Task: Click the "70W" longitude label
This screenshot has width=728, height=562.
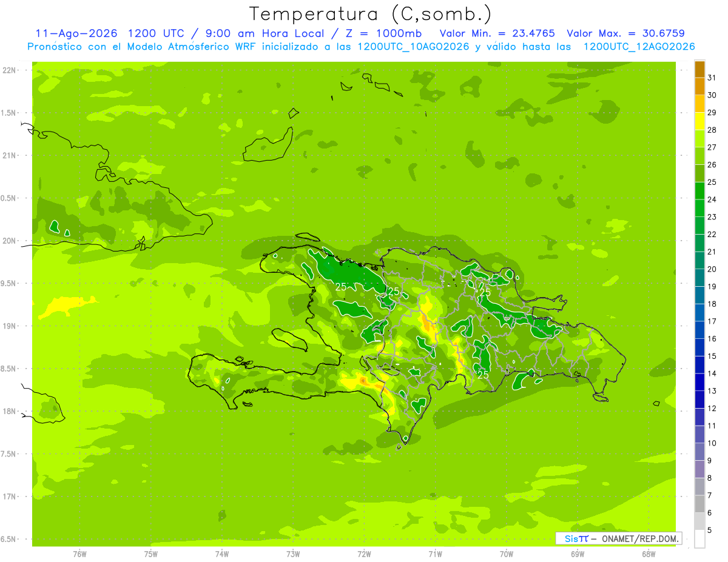Action: point(507,554)
